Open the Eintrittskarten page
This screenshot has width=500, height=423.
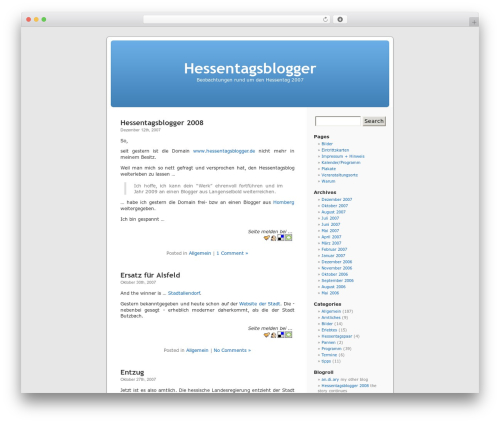pyautogui.click(x=335, y=150)
